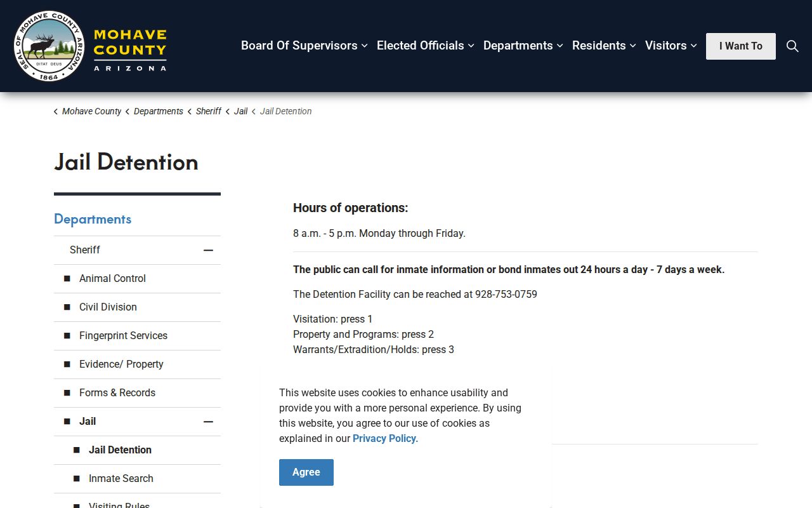Open the site search magnifier icon
This screenshot has height=508, width=812.
792,46
